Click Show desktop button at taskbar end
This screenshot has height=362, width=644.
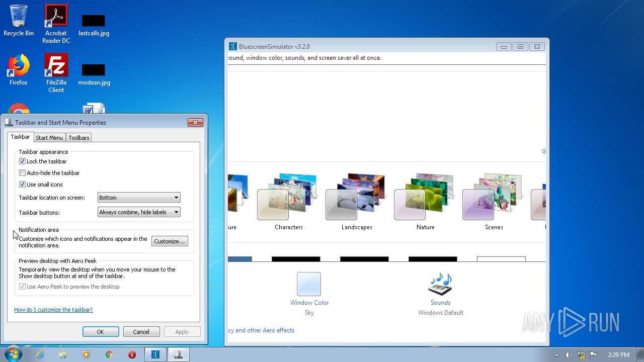point(640,354)
